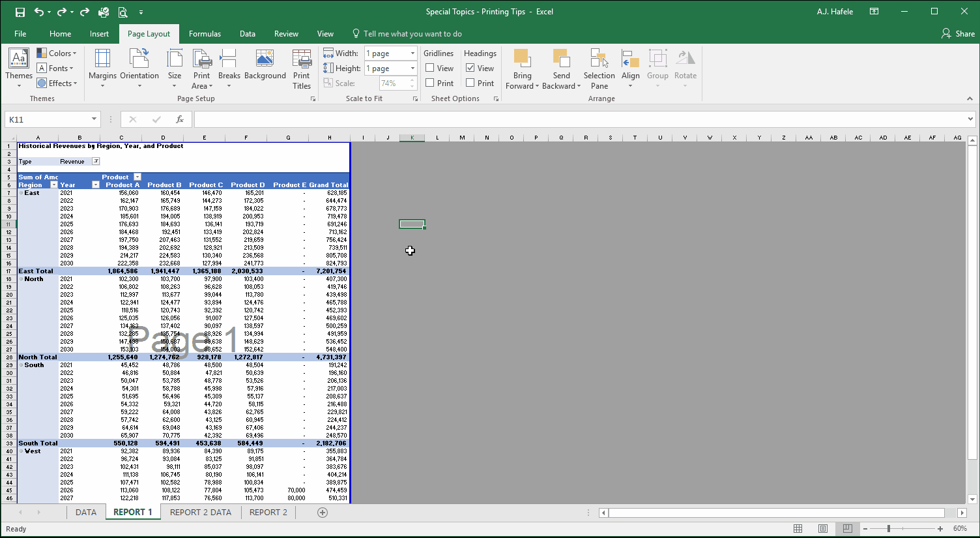Open theme Colors menu
The height and width of the screenshot is (538, 980).
pyautogui.click(x=57, y=53)
